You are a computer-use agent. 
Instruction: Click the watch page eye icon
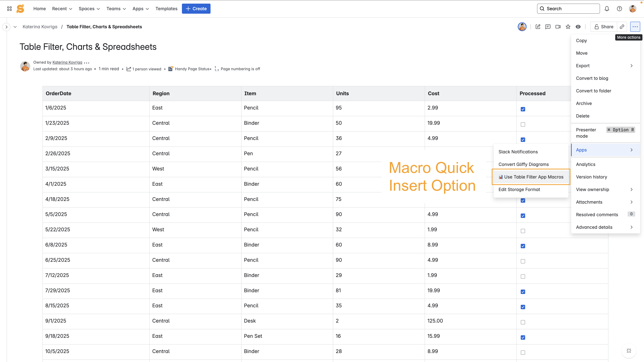point(578,27)
